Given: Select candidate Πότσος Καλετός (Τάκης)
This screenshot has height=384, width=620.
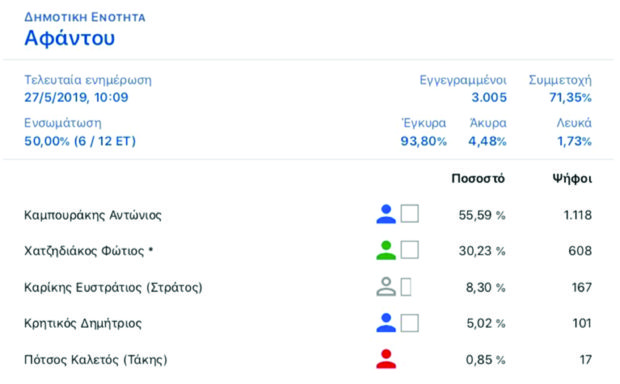Looking at the screenshot, I should coord(96,359).
